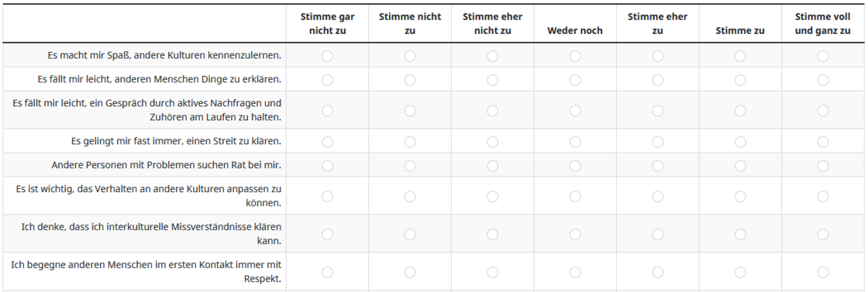Image resolution: width=868 pixels, height=292 pixels.
Task: Click the 'Weder noch' column header
Action: click(575, 31)
